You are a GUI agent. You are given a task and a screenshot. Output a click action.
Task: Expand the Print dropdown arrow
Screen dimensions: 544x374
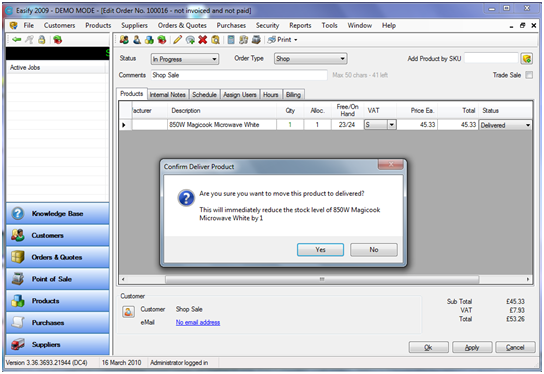[296, 40]
